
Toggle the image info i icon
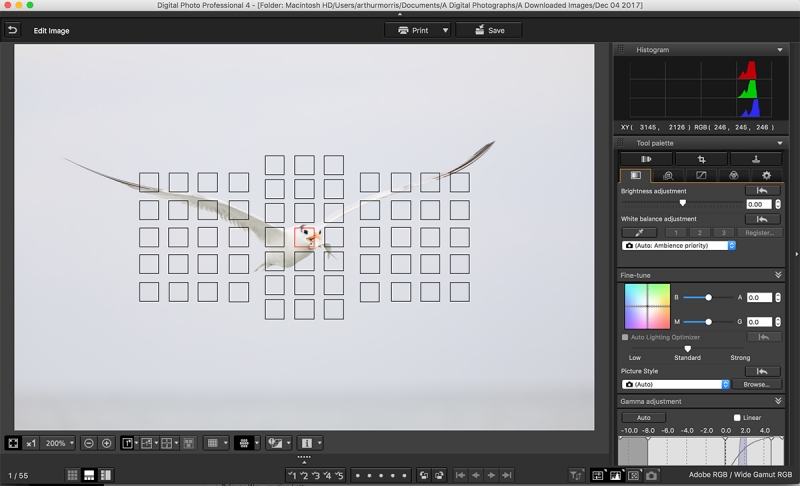point(307,443)
